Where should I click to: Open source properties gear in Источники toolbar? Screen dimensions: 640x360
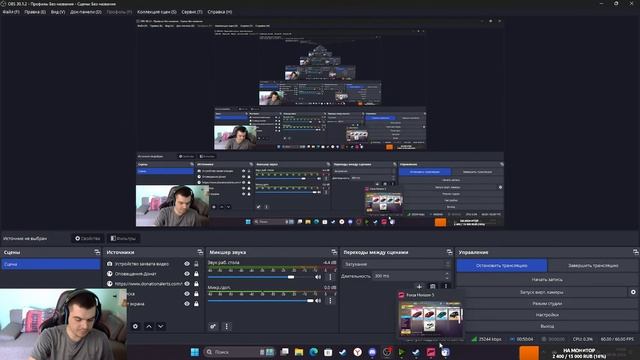click(136, 326)
